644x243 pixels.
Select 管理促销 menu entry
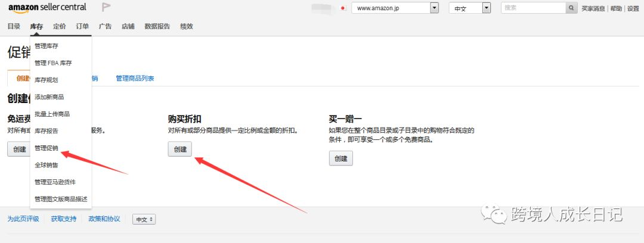pos(47,148)
